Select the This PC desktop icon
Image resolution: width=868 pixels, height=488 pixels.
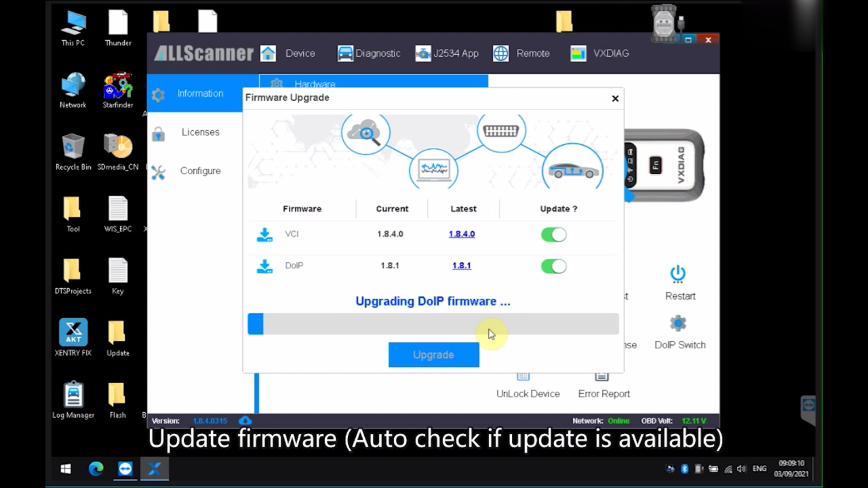[73, 29]
